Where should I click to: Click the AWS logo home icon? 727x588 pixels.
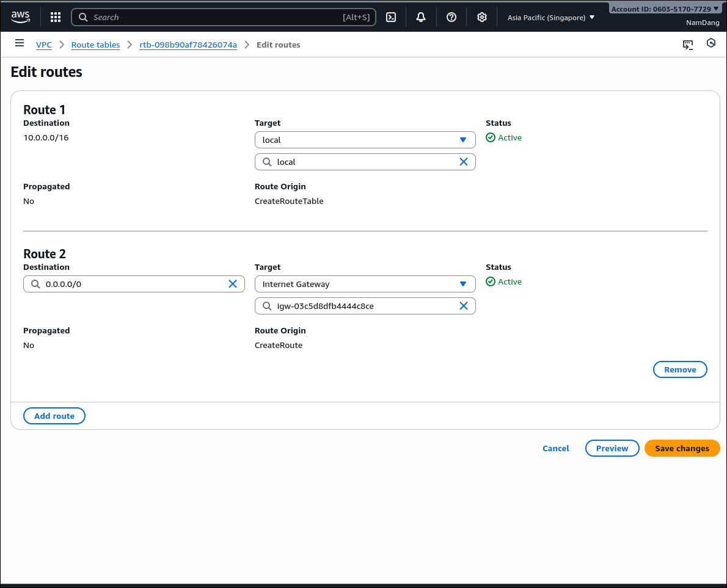click(x=20, y=17)
